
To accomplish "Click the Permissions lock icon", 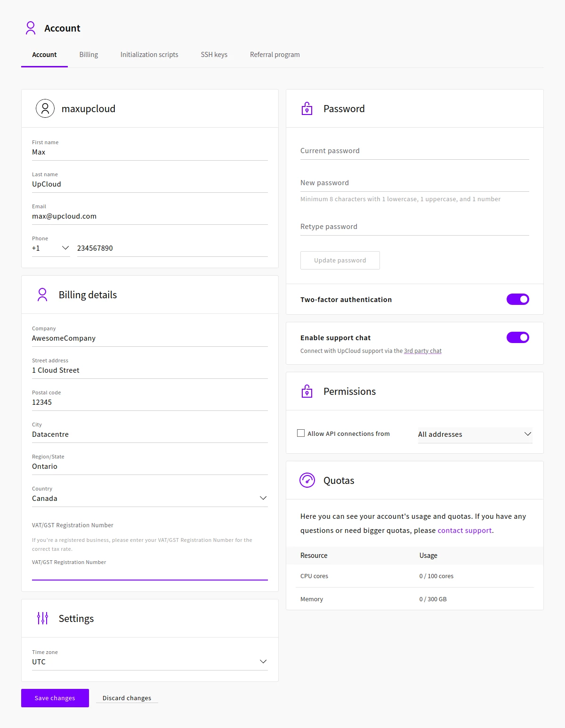I will tap(307, 392).
